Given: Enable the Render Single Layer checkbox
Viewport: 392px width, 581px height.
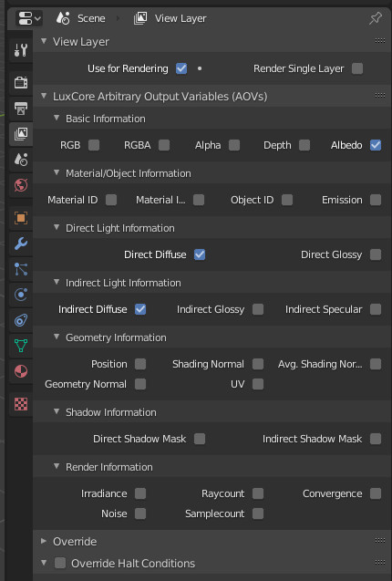Looking at the screenshot, I should [357, 68].
